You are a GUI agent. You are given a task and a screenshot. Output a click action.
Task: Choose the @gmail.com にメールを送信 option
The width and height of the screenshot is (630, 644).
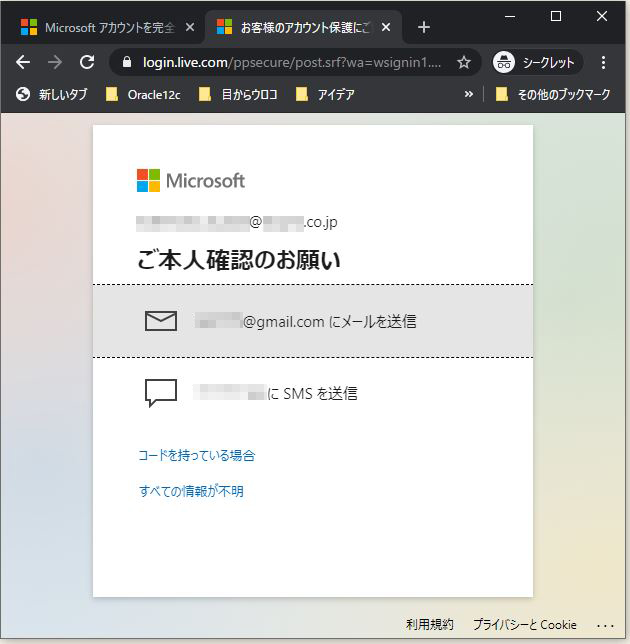point(313,321)
